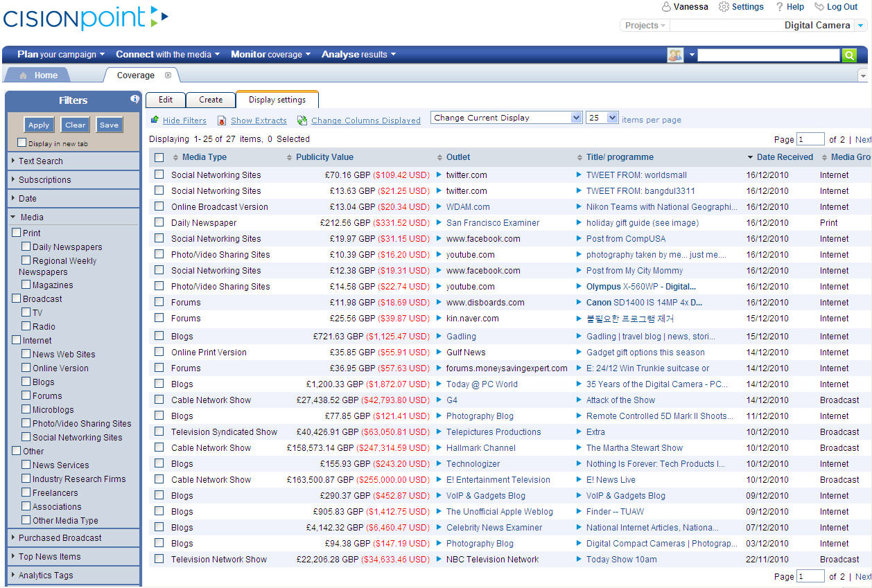Open the items per page dropdown
Viewport: 872px width, 588px height.
point(602,118)
